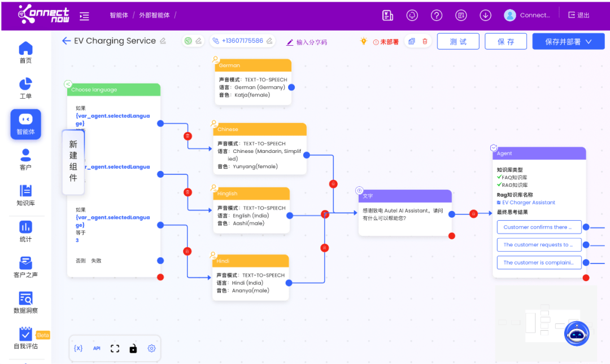
Task: Open the EV Charger Assistant link
Action: click(x=528, y=203)
